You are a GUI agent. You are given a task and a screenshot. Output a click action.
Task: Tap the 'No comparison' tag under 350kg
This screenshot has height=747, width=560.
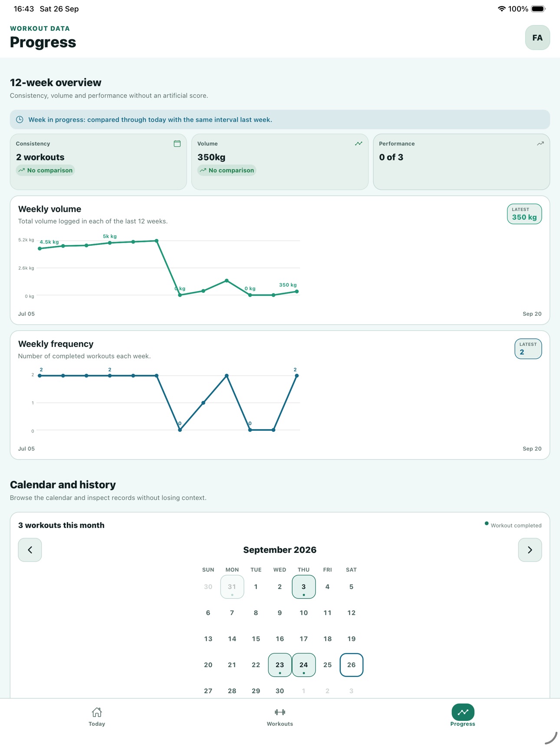click(227, 170)
